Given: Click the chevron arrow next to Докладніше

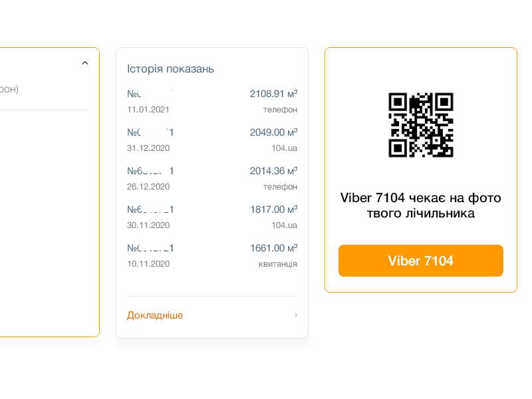Looking at the screenshot, I should (296, 315).
